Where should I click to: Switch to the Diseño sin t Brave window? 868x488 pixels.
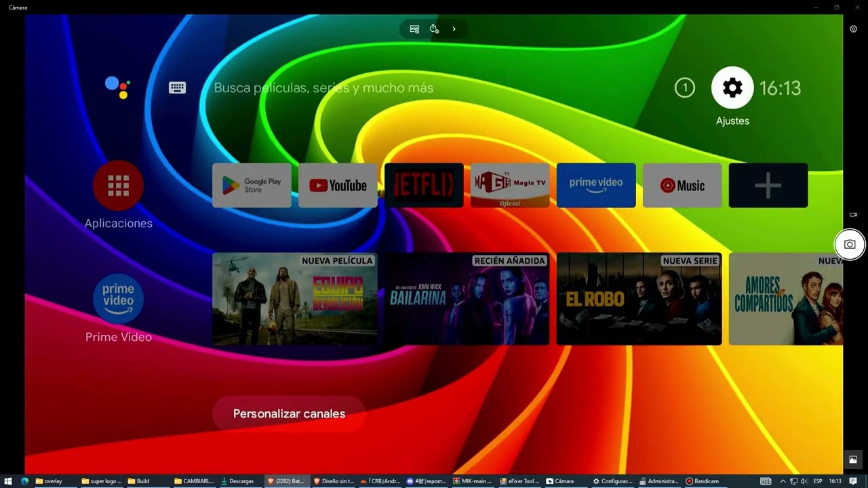click(x=333, y=481)
